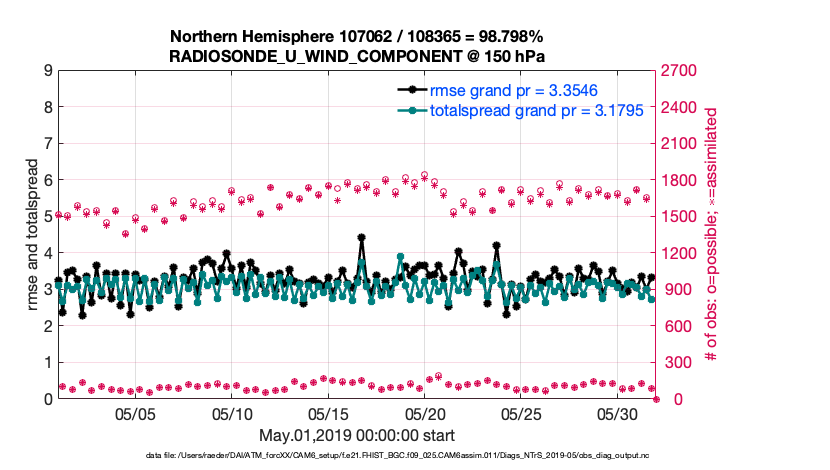The height and width of the screenshot is (470, 830).
Task: Click the red '# of obs' right axis label
Action: tap(712, 235)
